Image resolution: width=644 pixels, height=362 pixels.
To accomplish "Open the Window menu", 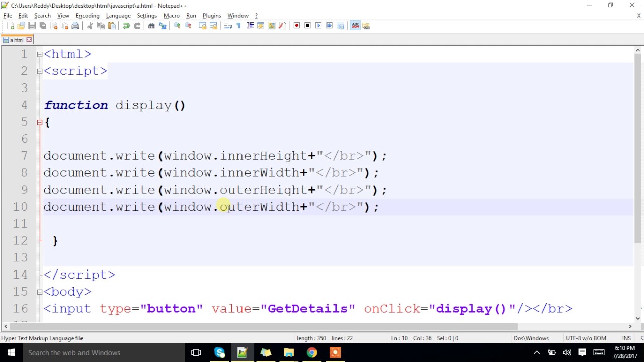I will pos(238,16).
